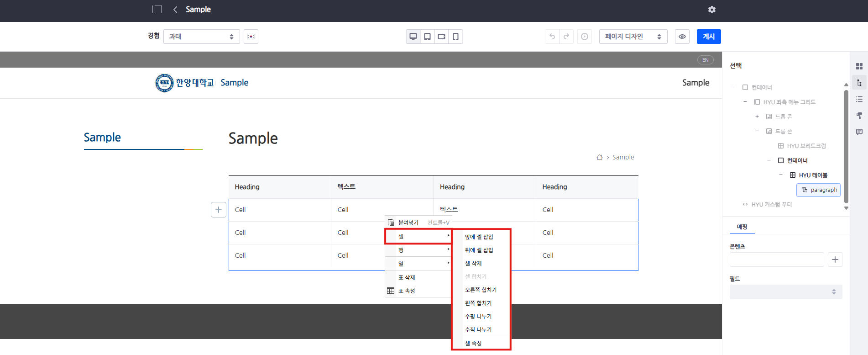Select the mobile phone viewport icon
The height and width of the screenshot is (355, 868).
455,37
